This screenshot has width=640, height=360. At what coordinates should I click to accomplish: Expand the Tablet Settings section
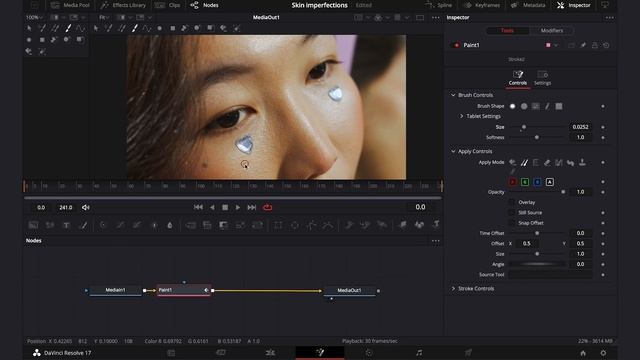pyautogui.click(x=462, y=116)
